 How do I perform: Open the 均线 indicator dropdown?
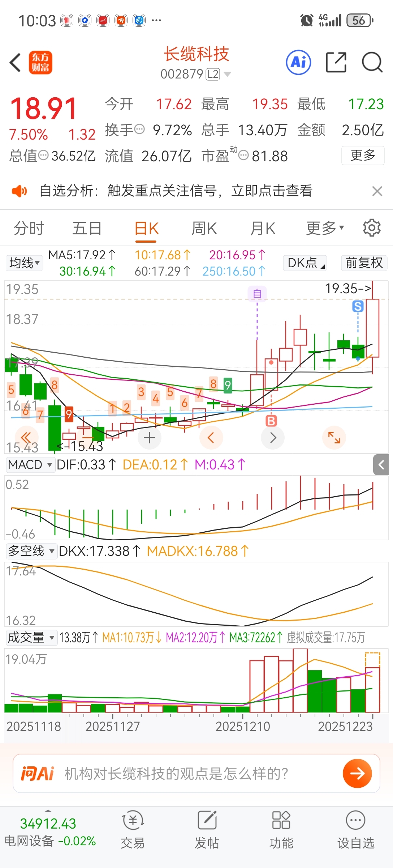24,263
